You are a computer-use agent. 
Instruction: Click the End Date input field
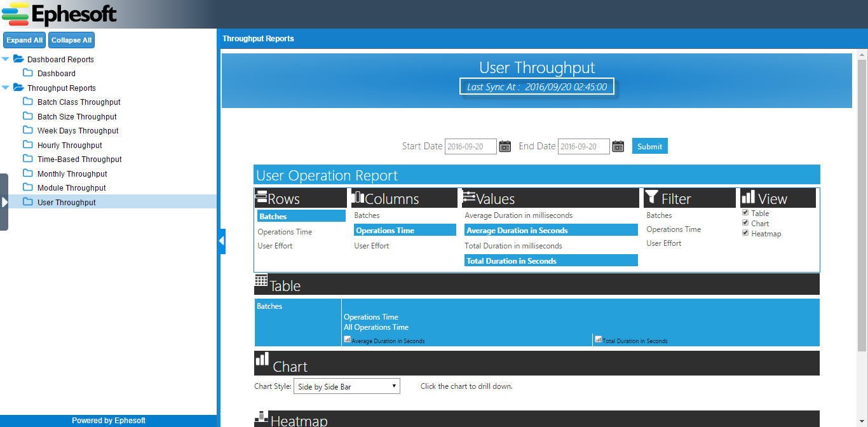click(x=584, y=146)
